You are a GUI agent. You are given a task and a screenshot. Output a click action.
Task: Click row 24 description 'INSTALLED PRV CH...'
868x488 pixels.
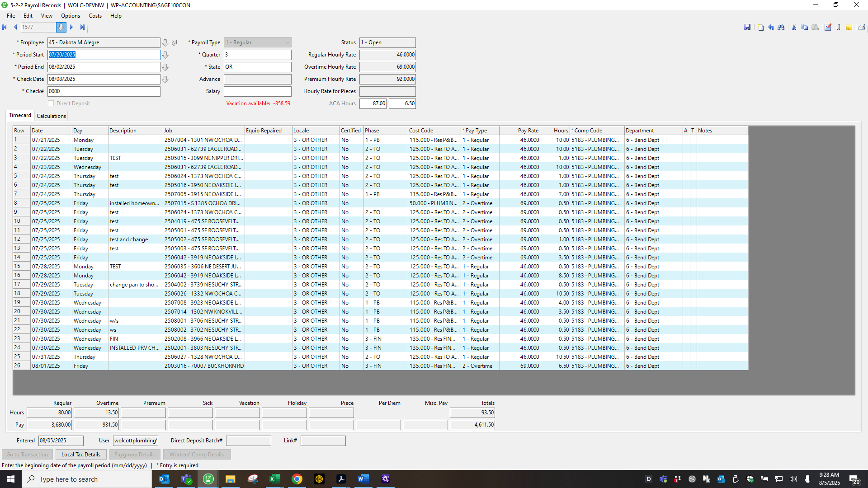[x=135, y=348]
